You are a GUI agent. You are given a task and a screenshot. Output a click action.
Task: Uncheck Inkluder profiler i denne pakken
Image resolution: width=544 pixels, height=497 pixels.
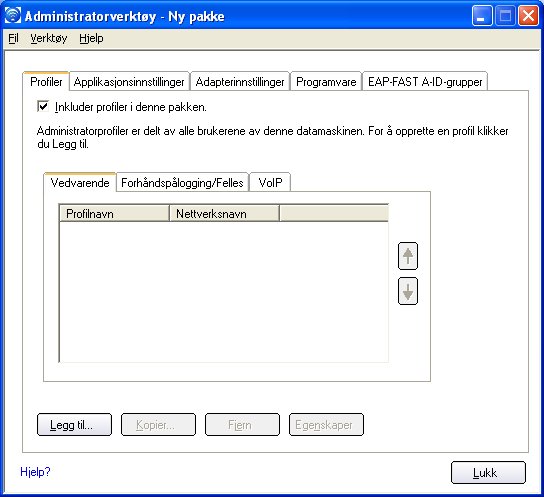point(43,106)
